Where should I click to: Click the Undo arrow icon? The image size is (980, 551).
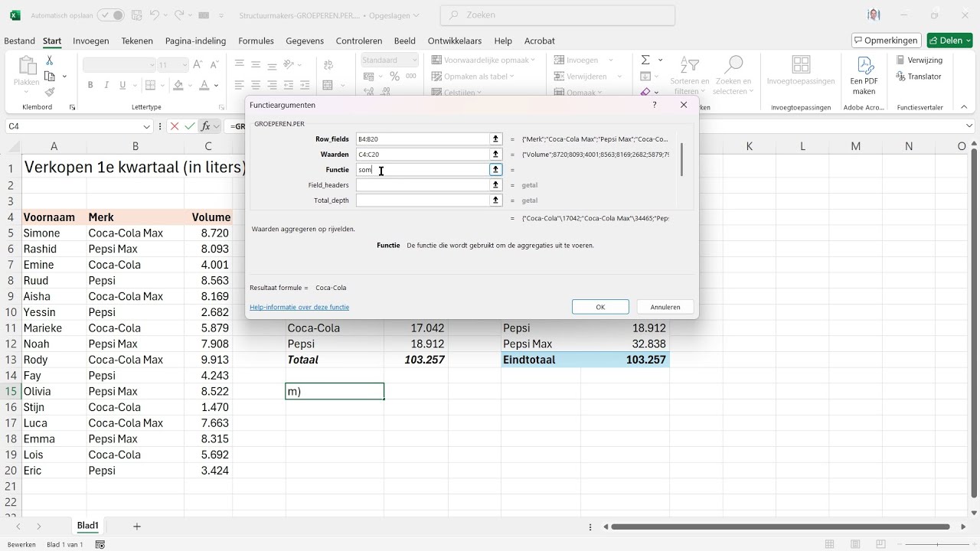click(x=155, y=15)
